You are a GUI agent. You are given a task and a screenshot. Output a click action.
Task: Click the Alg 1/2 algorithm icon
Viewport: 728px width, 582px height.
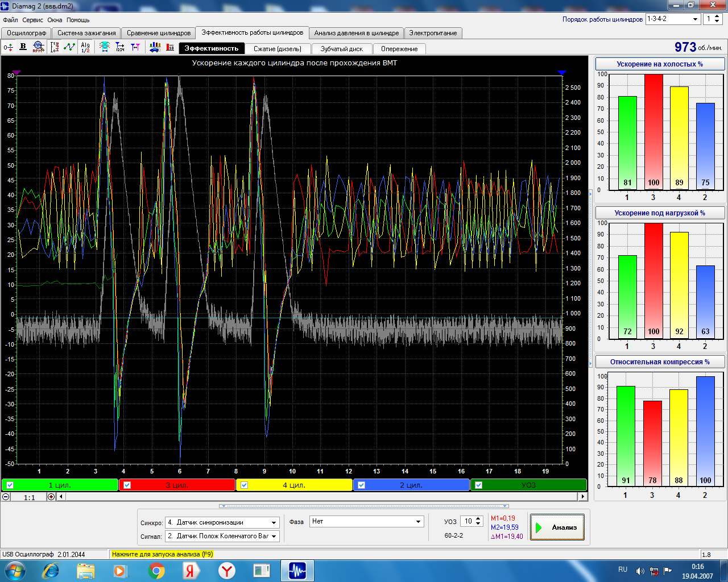click(85, 47)
